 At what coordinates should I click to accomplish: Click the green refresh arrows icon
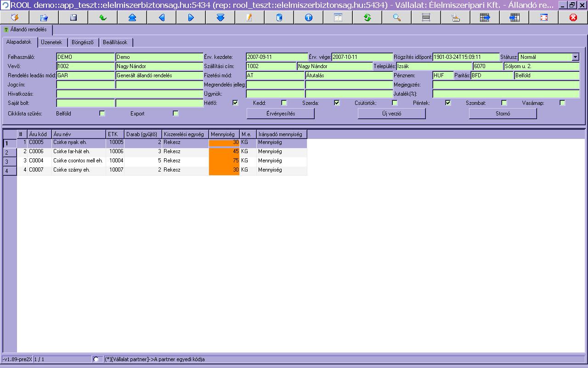[x=367, y=17]
